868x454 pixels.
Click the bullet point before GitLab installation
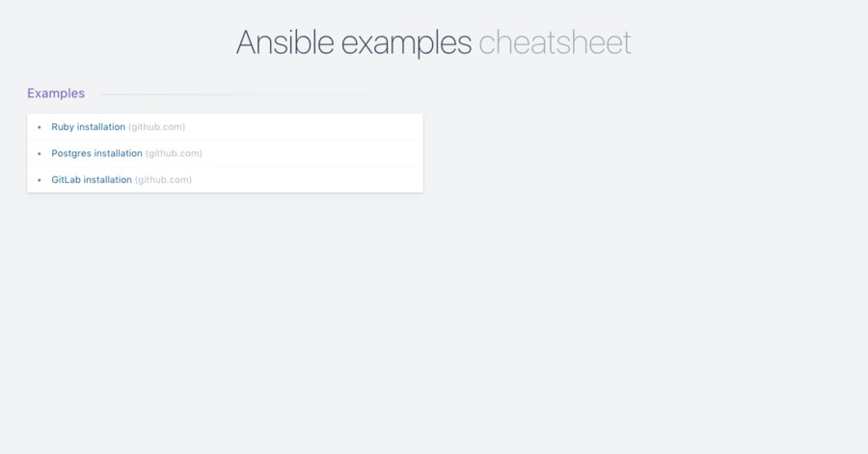coord(40,180)
